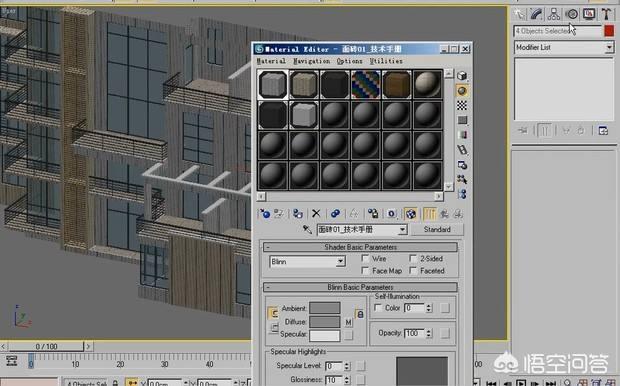This screenshot has width=620, height=386.
Task: Click Ambient color swatch
Action: tap(325, 308)
